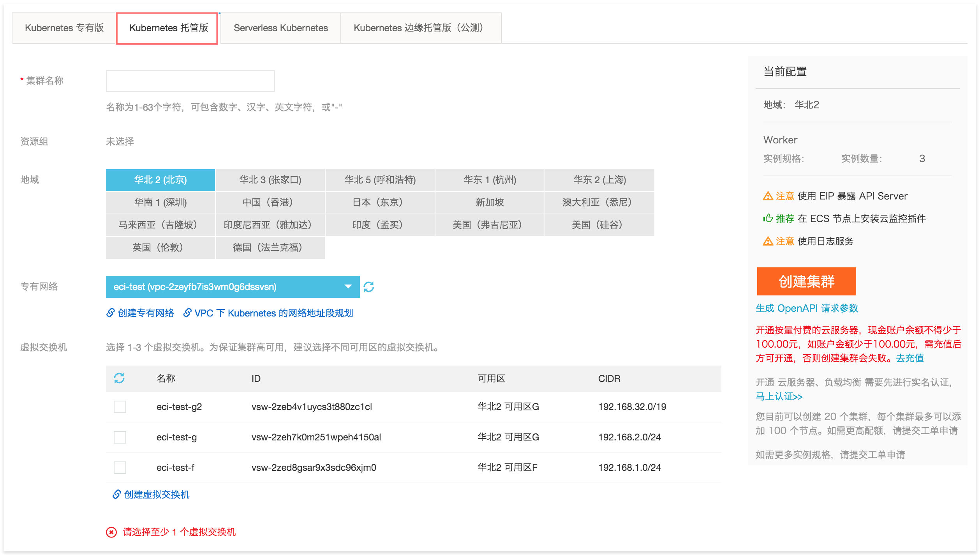Image resolution: width=980 pixels, height=555 pixels.
Task: Click the 名称 column header
Action: [x=166, y=378]
